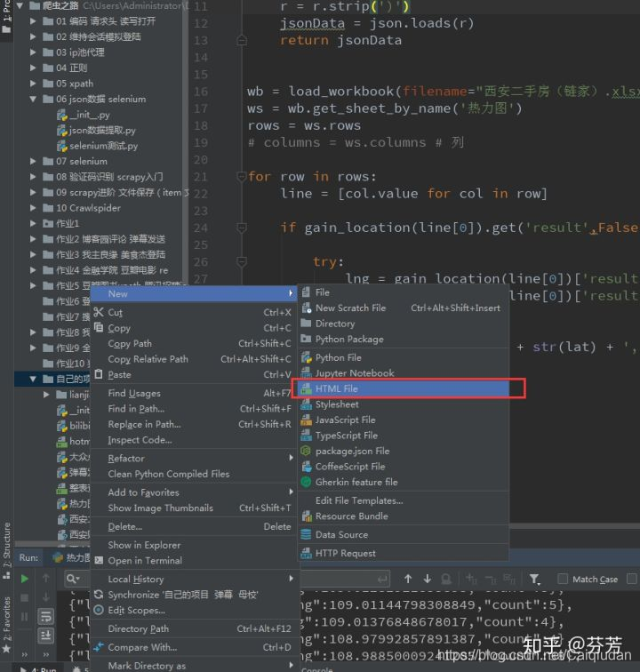Click the Edit Scopes icon
This screenshot has width=640, height=672.
tap(99, 610)
